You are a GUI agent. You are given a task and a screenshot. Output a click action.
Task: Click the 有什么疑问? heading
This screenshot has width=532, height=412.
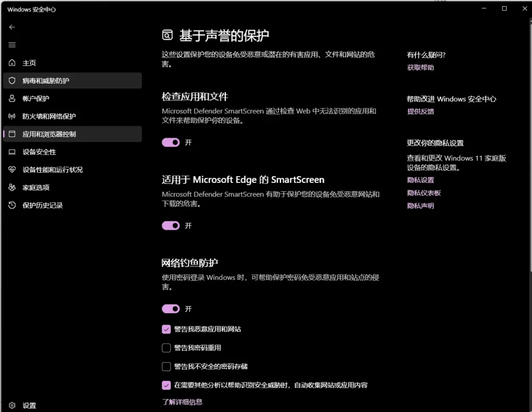click(x=426, y=55)
